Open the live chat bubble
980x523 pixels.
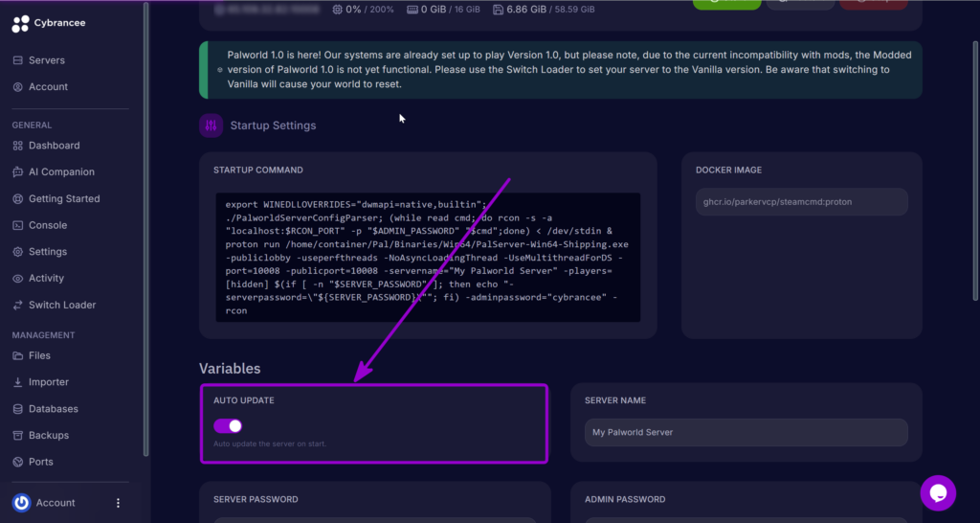point(938,493)
